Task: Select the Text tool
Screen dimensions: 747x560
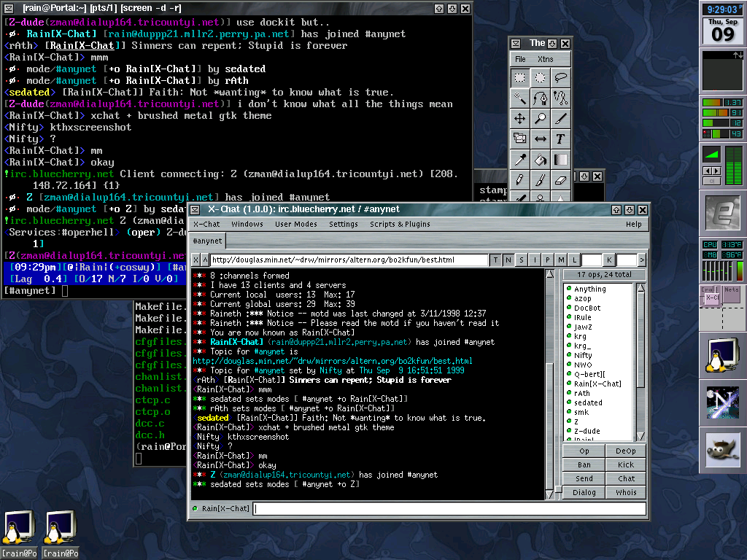Action: pyautogui.click(x=561, y=139)
